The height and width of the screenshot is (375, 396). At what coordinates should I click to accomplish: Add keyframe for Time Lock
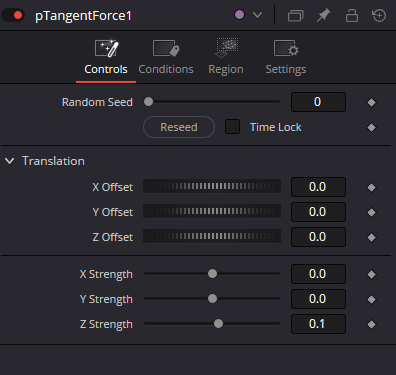tap(371, 127)
